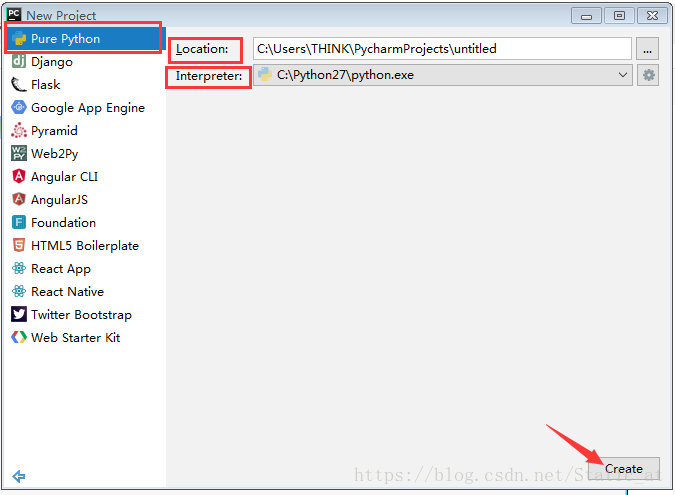Click the Web2Py logo icon

click(x=19, y=153)
